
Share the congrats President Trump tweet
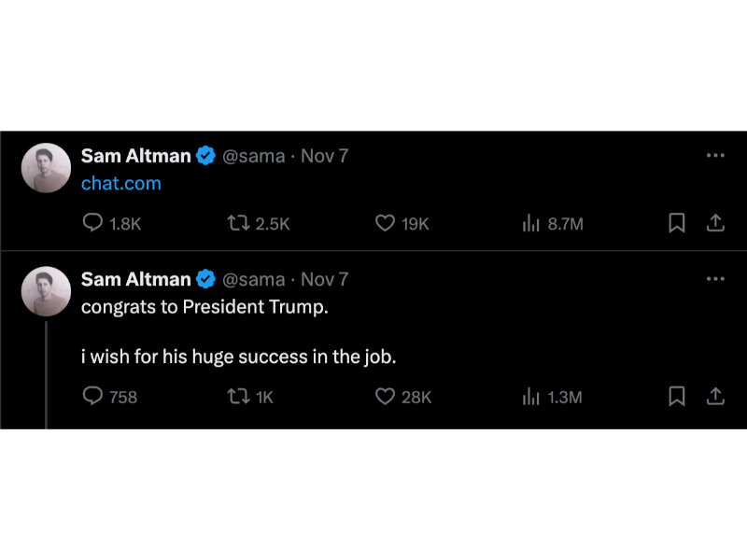[x=715, y=397]
